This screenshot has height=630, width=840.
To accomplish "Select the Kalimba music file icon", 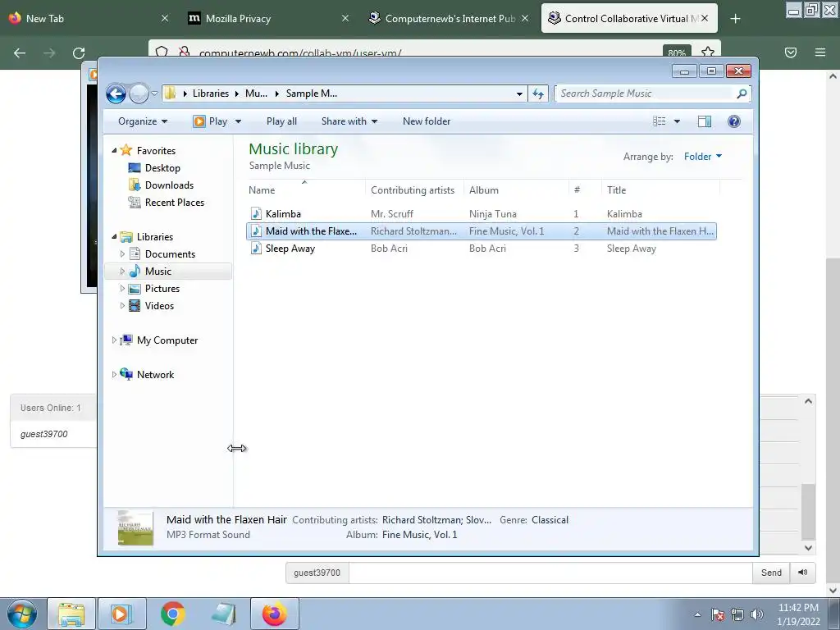I will coord(257,214).
